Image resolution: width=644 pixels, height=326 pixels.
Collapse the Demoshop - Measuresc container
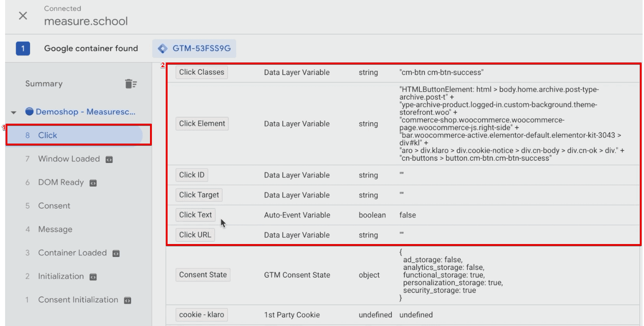click(x=13, y=112)
